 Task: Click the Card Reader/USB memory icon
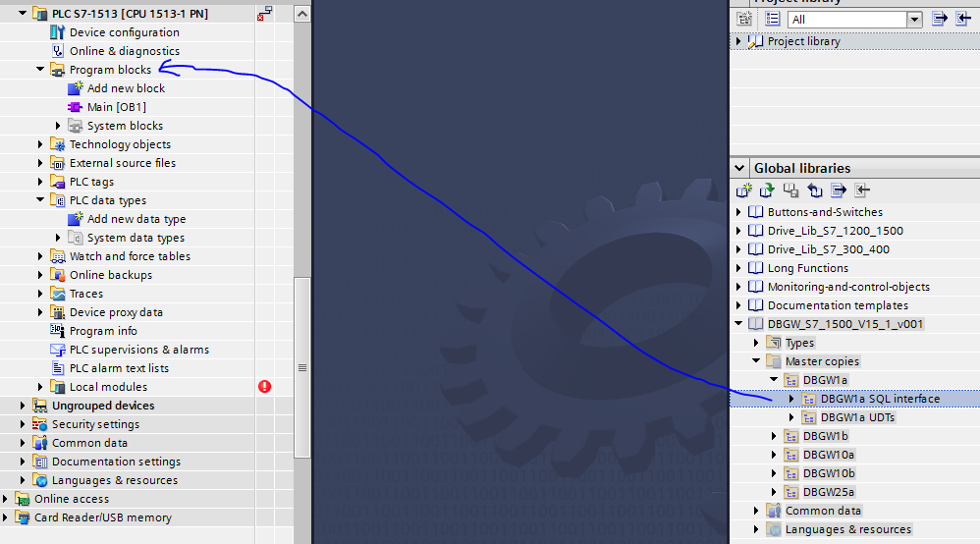(23, 517)
